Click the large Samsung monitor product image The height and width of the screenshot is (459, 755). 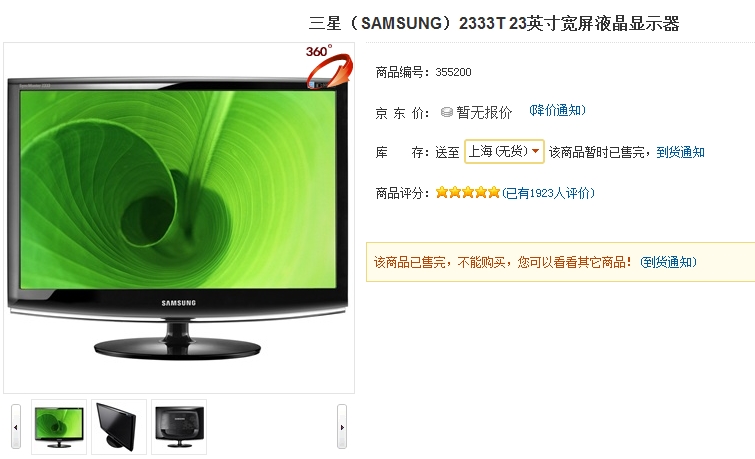pos(179,218)
